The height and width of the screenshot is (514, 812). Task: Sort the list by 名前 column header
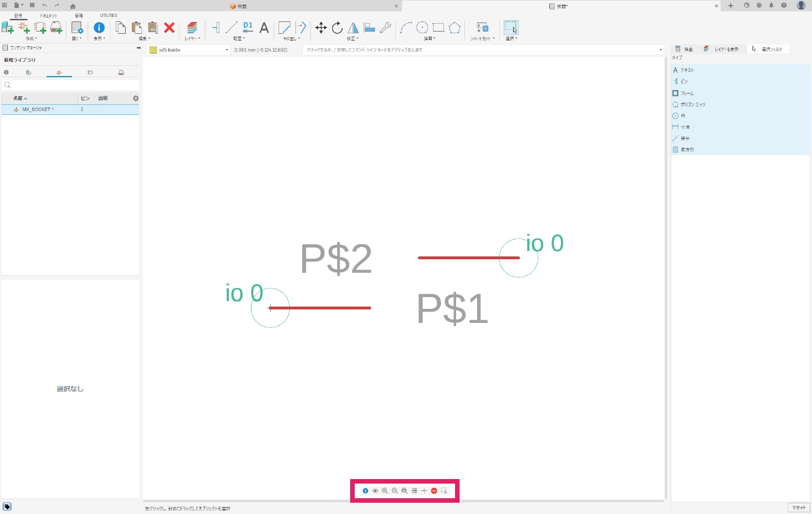coord(20,98)
